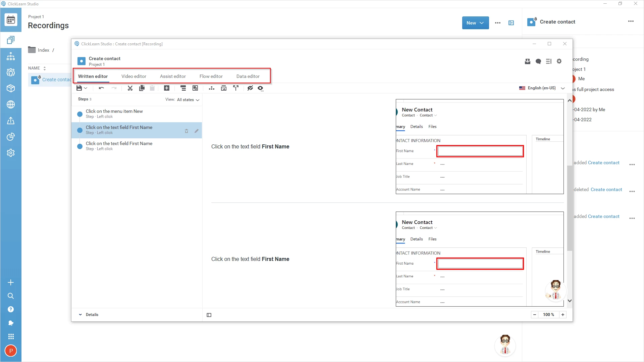This screenshot has height=362, width=644.
Task: Edit the highlighted step with the pencil icon
Action: tap(197, 131)
